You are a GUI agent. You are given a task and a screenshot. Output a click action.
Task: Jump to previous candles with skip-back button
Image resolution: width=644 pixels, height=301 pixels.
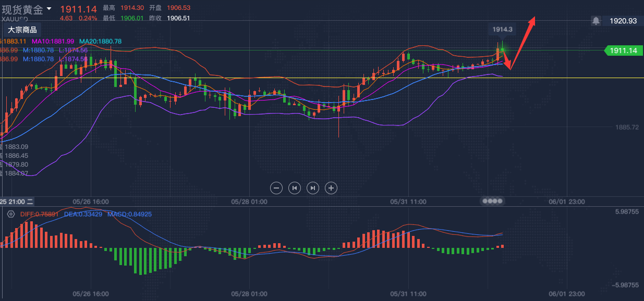295,188
